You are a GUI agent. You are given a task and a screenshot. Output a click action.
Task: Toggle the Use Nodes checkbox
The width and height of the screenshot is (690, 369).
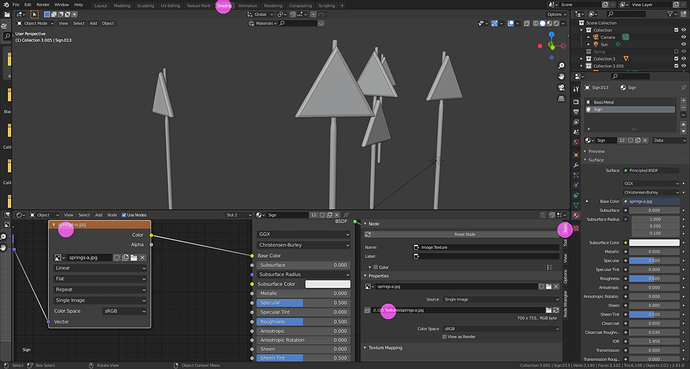pos(124,215)
